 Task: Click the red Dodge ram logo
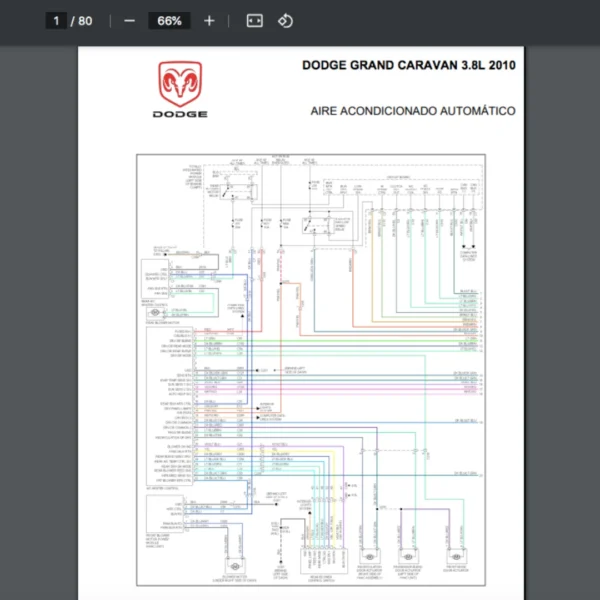click(x=180, y=83)
